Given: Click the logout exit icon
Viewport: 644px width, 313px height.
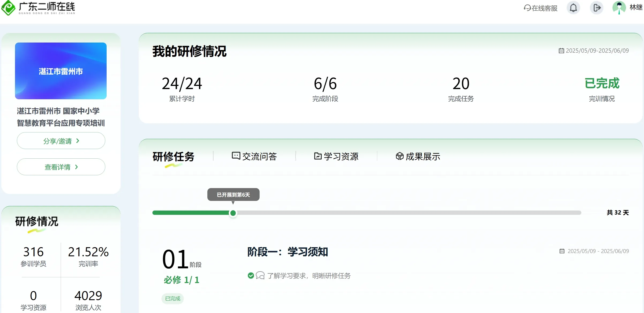Looking at the screenshot, I should pos(597,8).
